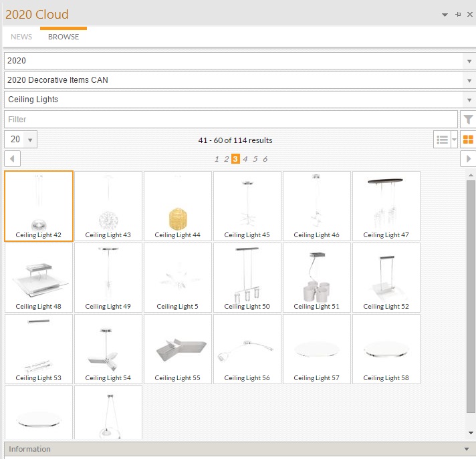Go to results page 6

pos(265,159)
